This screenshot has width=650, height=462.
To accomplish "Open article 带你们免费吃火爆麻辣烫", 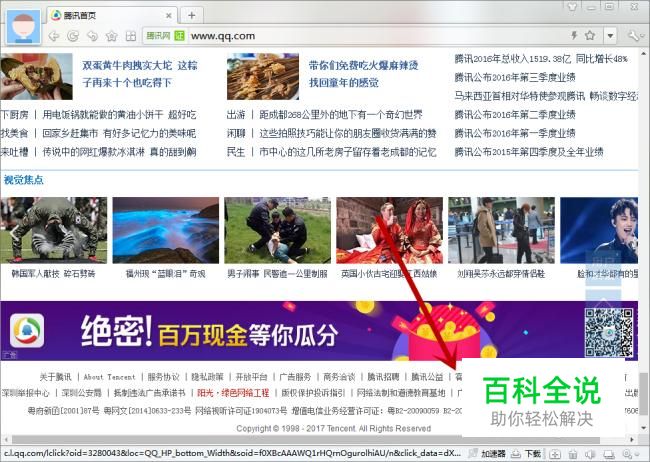I will (364, 74).
